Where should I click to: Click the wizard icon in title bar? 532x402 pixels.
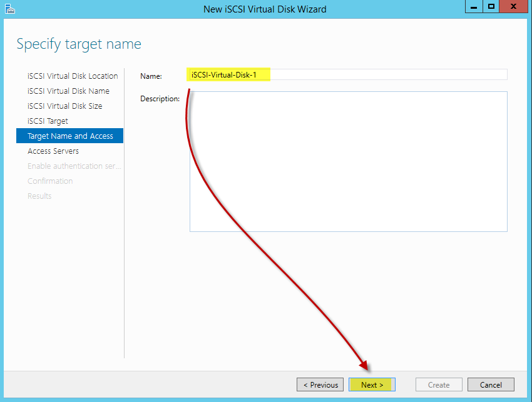point(10,9)
